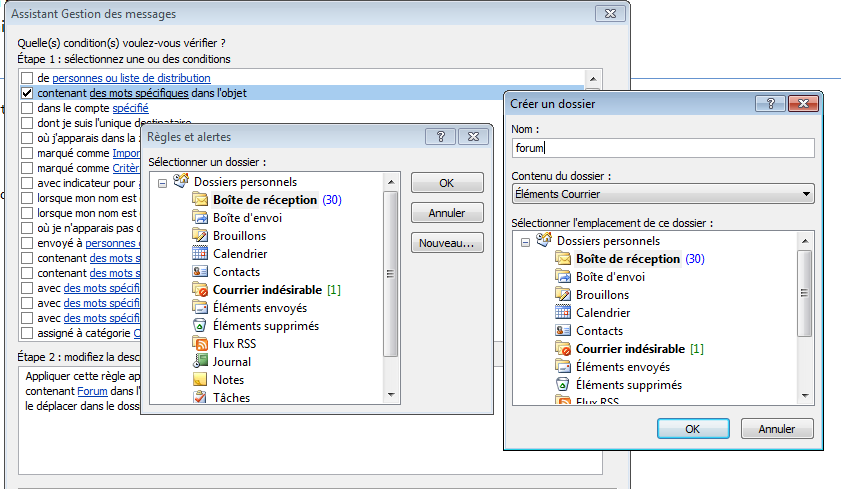The width and height of the screenshot is (841, 489).
Task: Click the Éléments envoyés icon in Règles et alertes
Action: tap(200, 308)
